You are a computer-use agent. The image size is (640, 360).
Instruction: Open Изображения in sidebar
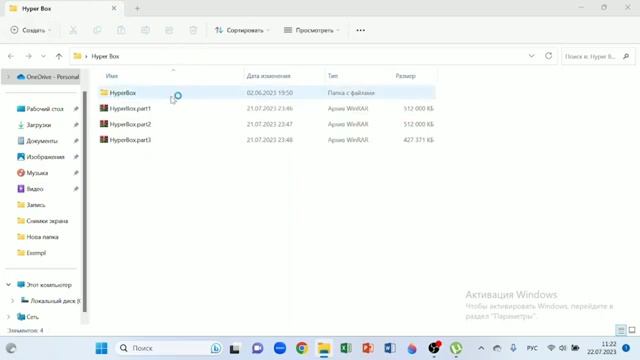41,157
